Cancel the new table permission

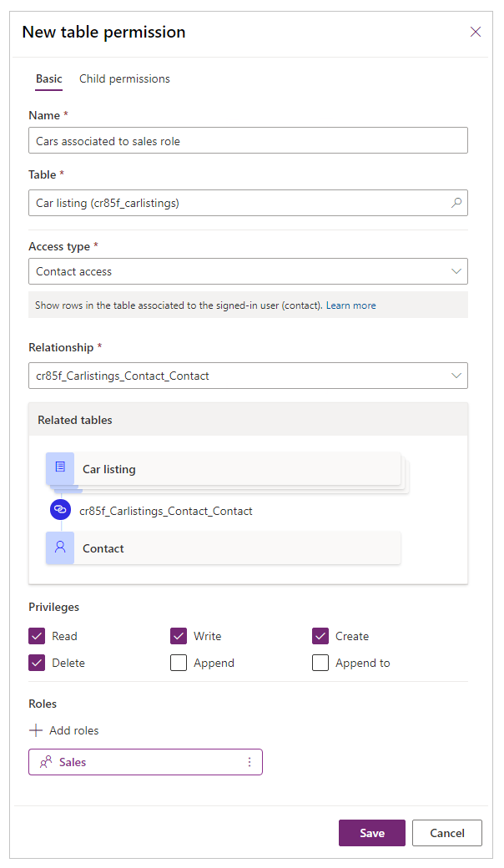[447, 833]
